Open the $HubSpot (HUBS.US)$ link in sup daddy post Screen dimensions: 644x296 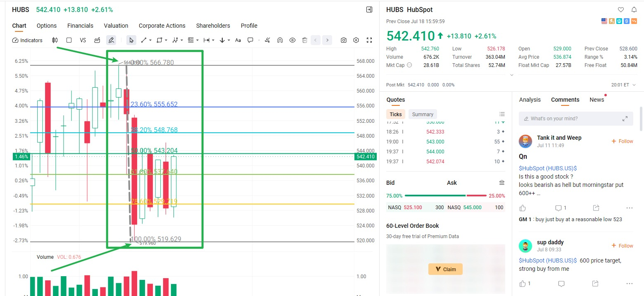click(548, 260)
